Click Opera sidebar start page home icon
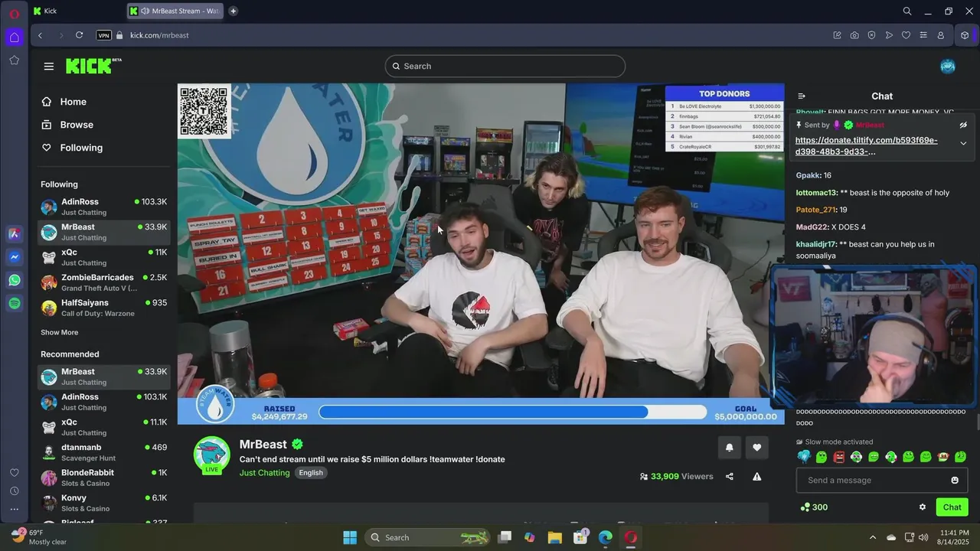Image resolution: width=980 pixels, height=551 pixels. (15, 37)
